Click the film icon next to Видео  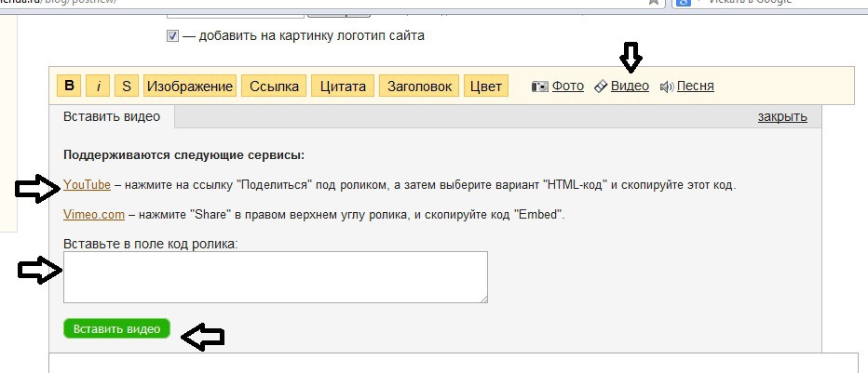[601, 87]
